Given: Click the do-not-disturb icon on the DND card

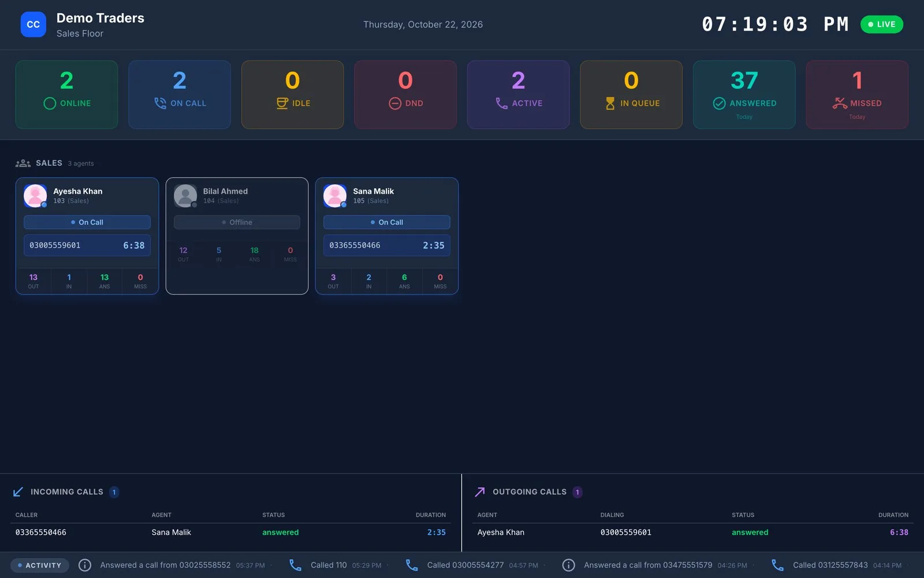Looking at the screenshot, I should [395, 103].
